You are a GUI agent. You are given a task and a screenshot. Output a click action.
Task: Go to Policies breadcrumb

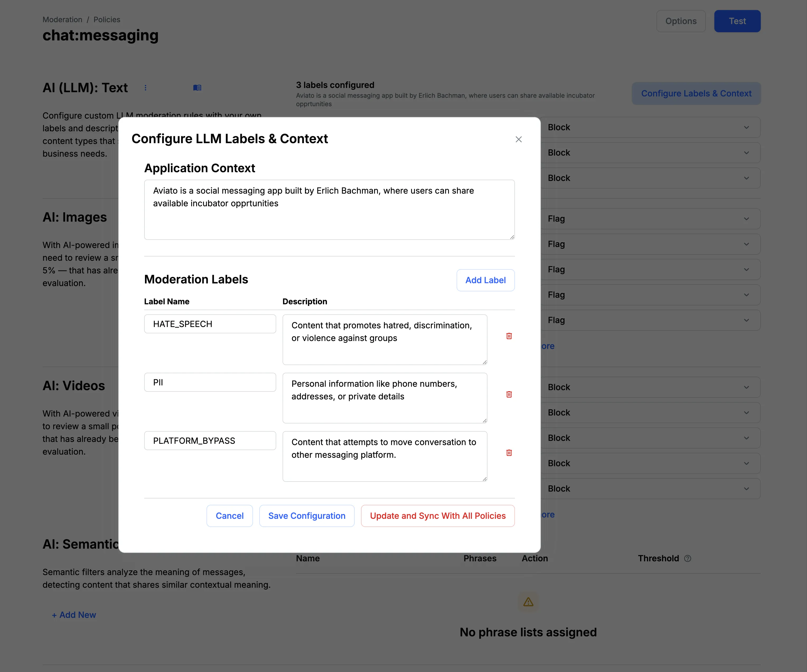tap(107, 20)
